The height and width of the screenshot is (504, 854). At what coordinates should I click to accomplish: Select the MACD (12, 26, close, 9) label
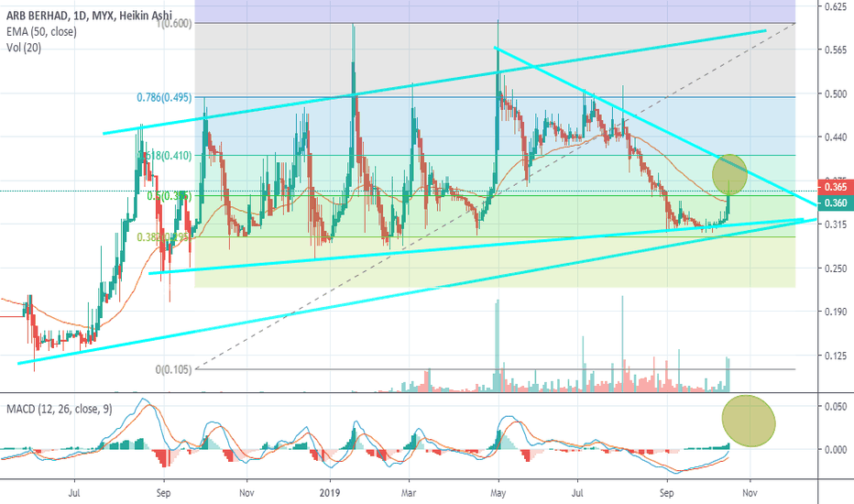click(60, 409)
